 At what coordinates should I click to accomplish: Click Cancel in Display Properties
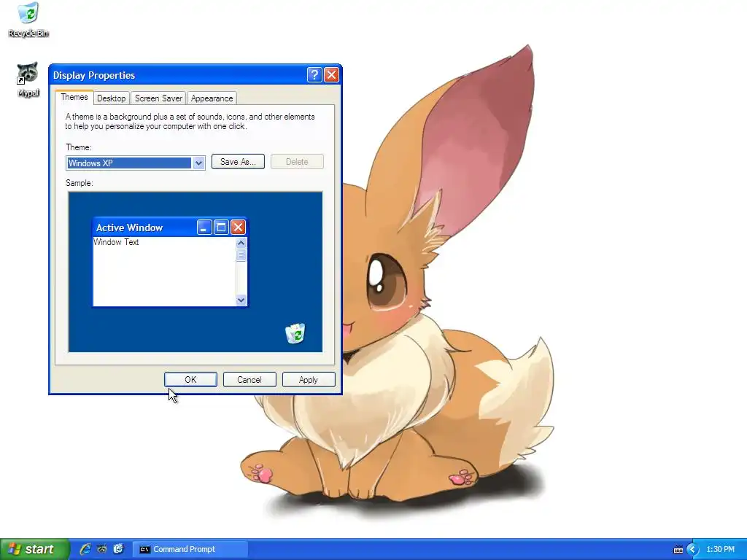249,379
